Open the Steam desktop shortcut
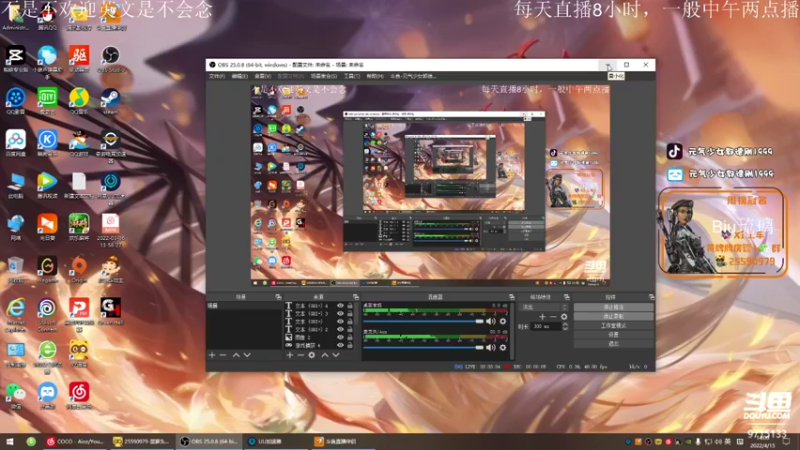 (110, 101)
